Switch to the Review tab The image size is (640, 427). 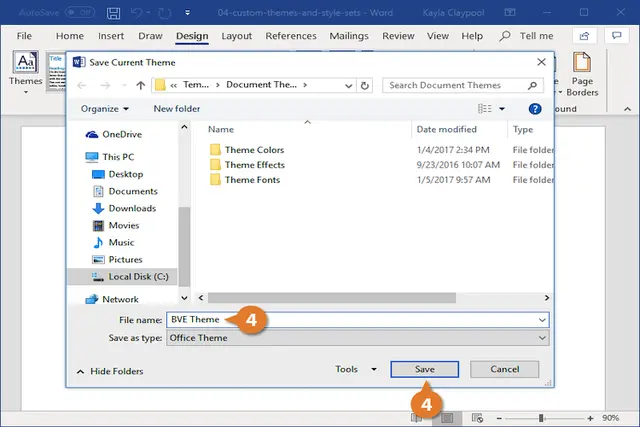398,36
